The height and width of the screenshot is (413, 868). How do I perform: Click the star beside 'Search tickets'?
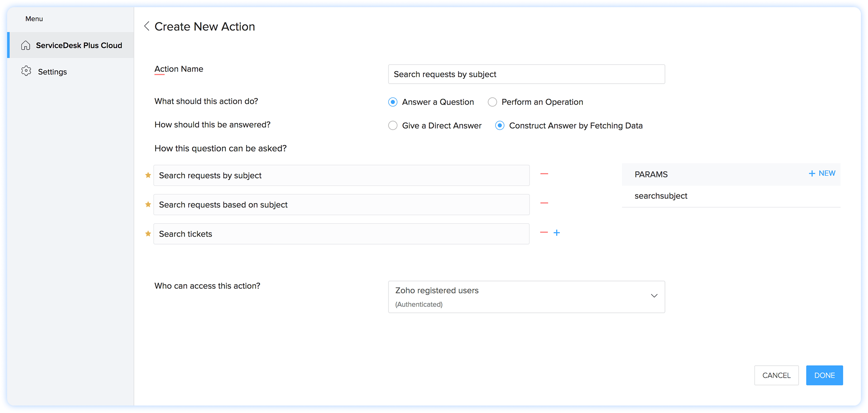tap(148, 234)
